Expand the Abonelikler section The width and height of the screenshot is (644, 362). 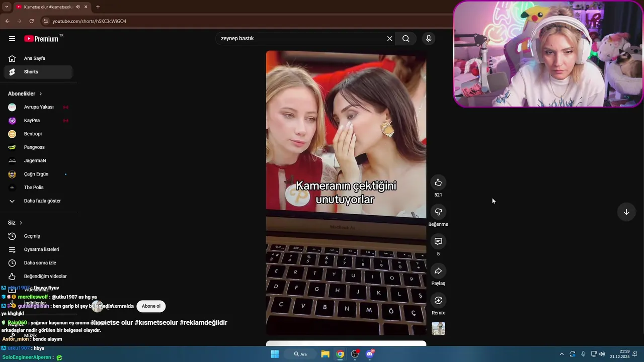25,94
